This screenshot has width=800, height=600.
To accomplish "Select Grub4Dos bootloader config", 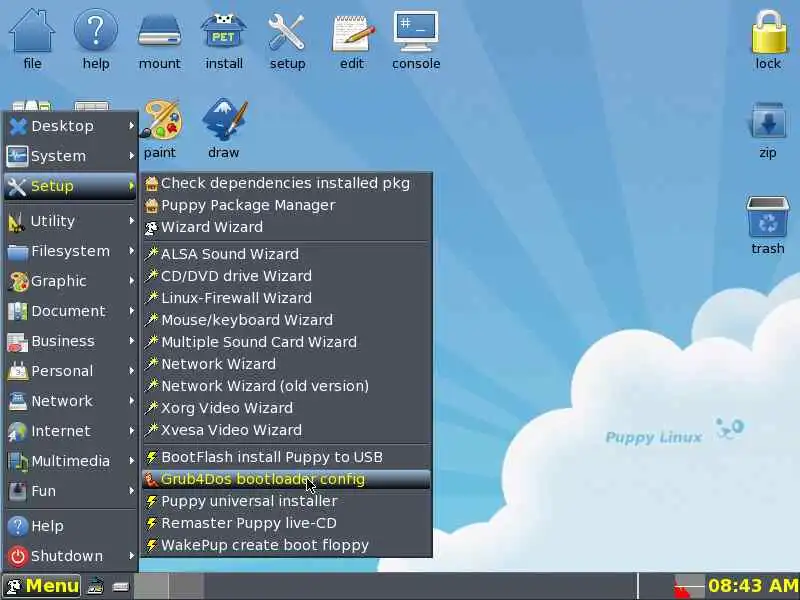I will (286, 479).
